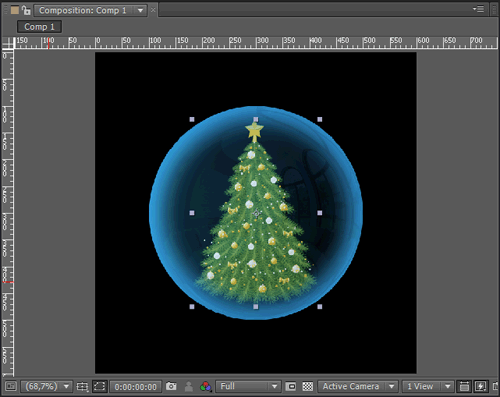The height and width of the screenshot is (397, 500).
Task: Select the middle-right layer transform handle
Action: pyautogui.click(x=320, y=213)
